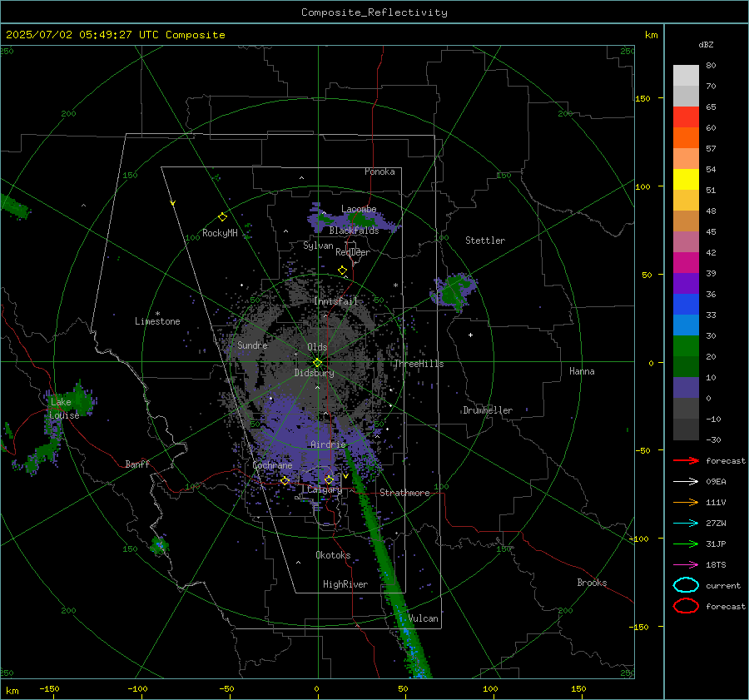Click the green radar spike near Vulcan
The image size is (749, 700).
[x=388, y=563]
